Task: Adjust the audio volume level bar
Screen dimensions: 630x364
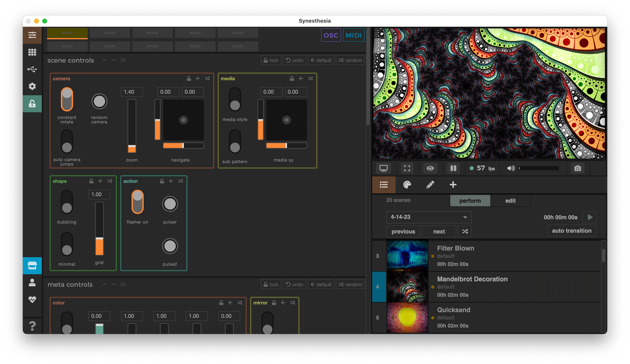Action: [539, 168]
